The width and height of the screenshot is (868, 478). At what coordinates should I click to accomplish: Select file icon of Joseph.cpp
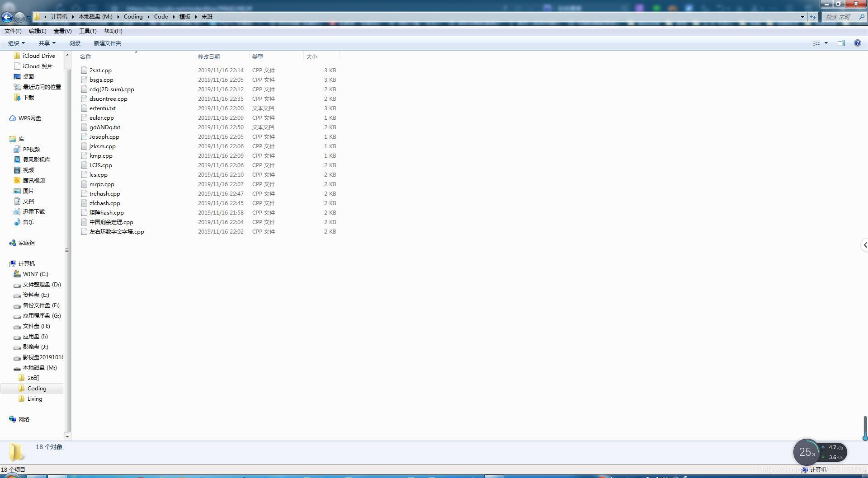coord(84,136)
